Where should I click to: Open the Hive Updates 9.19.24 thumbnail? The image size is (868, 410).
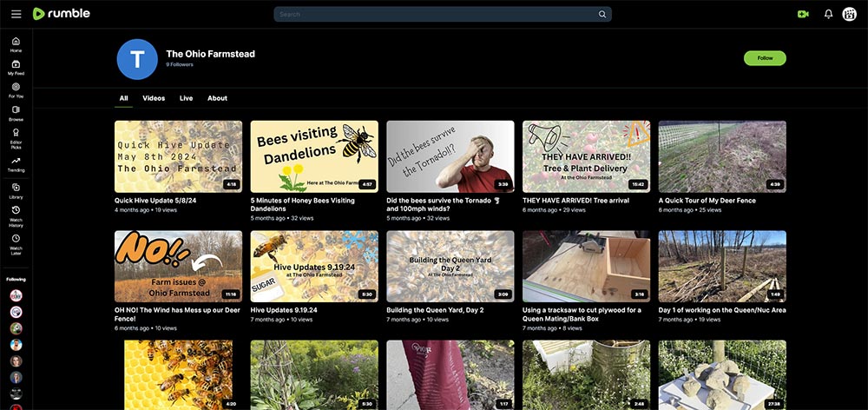(314, 267)
